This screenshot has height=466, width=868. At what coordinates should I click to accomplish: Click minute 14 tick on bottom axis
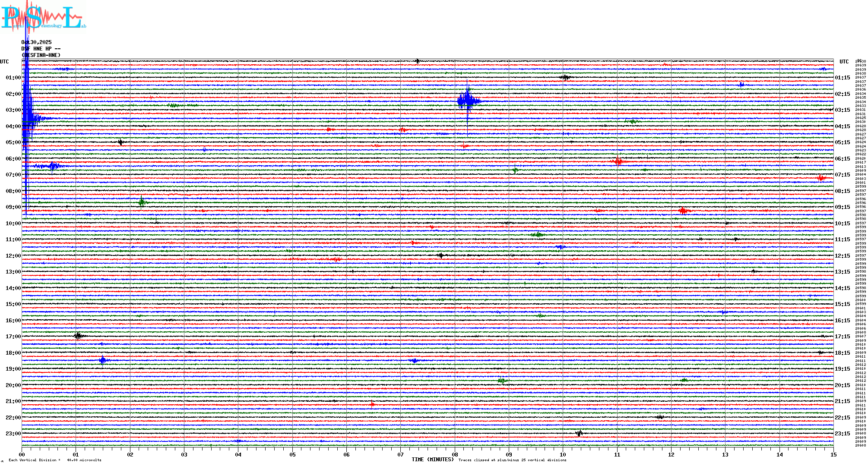pos(779,454)
